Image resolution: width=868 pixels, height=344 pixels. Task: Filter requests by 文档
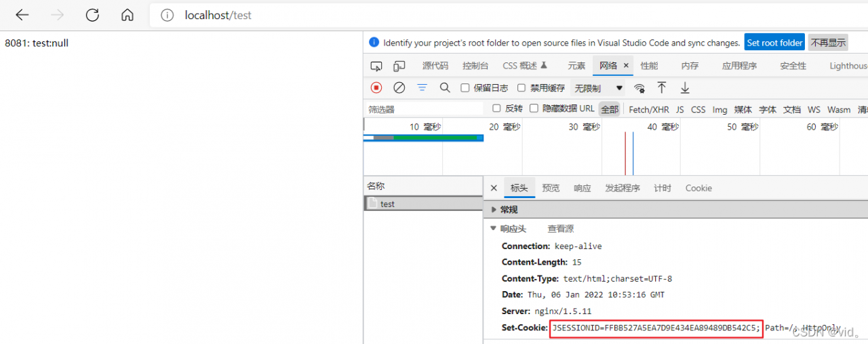pyautogui.click(x=791, y=109)
